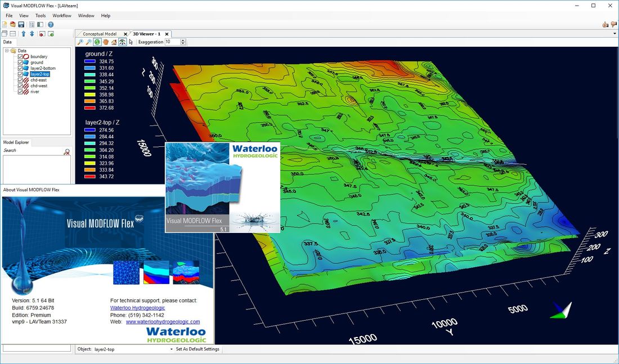
Task: Click the save floppy disk icon
Action: (21, 25)
